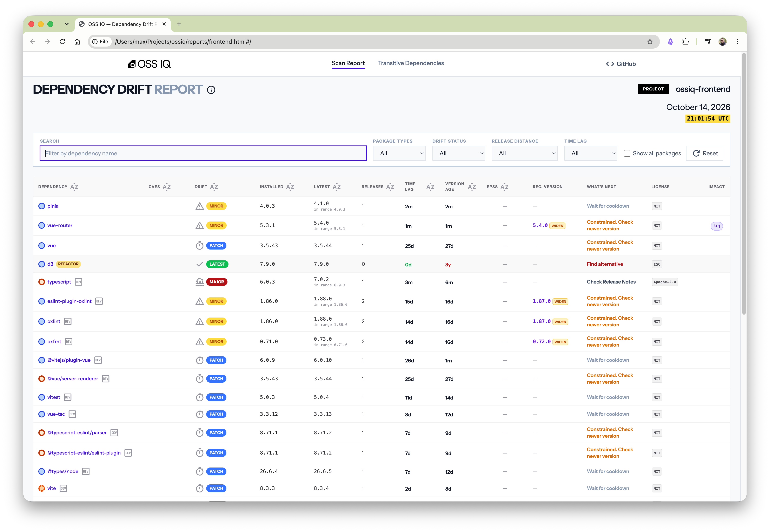Sort by CVEs column AZ icon

(x=166, y=187)
